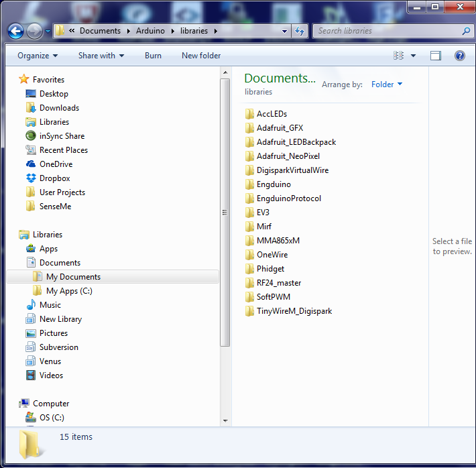Select the TinyWireM_Digispark folder
This screenshot has height=468, width=476.
pos(288,311)
